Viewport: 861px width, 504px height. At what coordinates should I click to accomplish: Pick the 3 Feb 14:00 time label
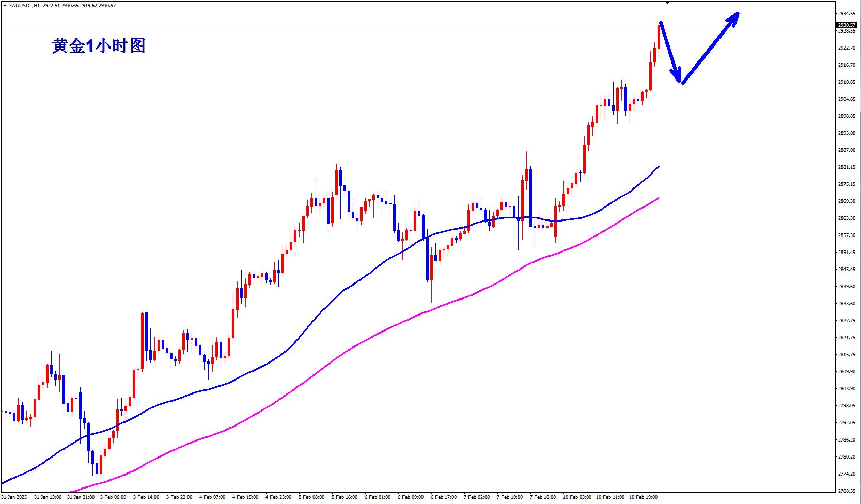[x=146, y=497]
